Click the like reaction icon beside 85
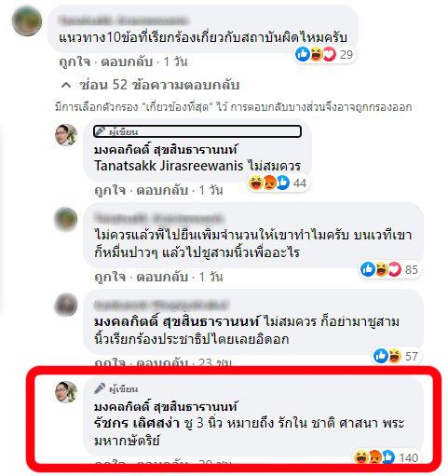Image resolution: width=448 pixels, height=476 pixels. click(x=368, y=269)
